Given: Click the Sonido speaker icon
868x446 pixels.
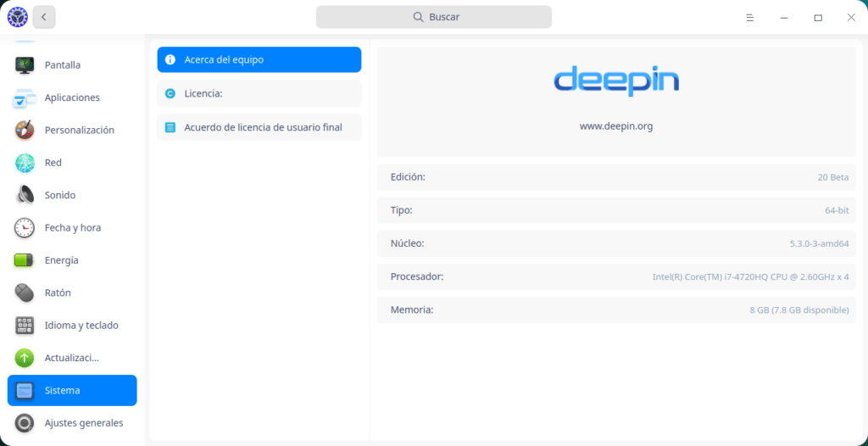Looking at the screenshot, I should tap(25, 195).
